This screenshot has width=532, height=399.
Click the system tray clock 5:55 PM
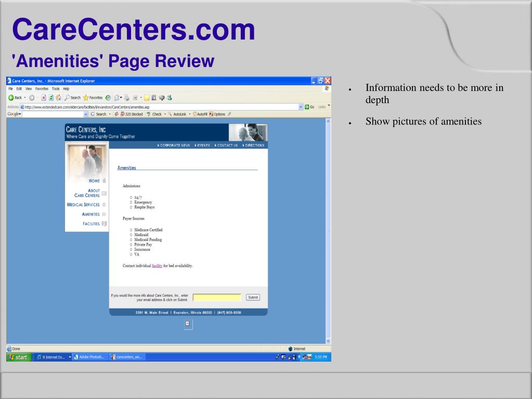[x=321, y=357]
